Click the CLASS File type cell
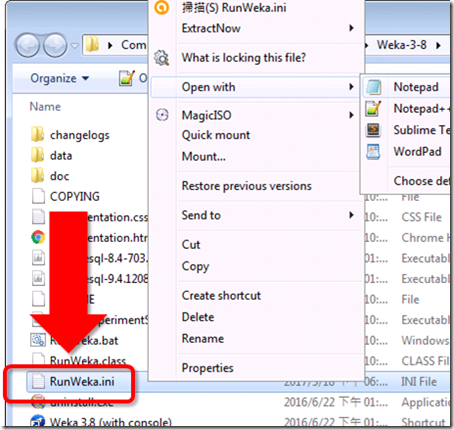 pyautogui.click(x=425, y=361)
